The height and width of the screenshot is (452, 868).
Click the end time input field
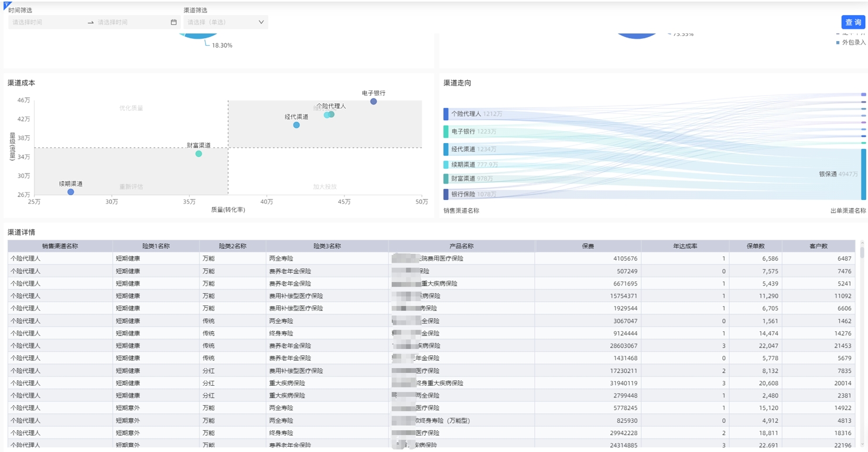[x=132, y=22]
